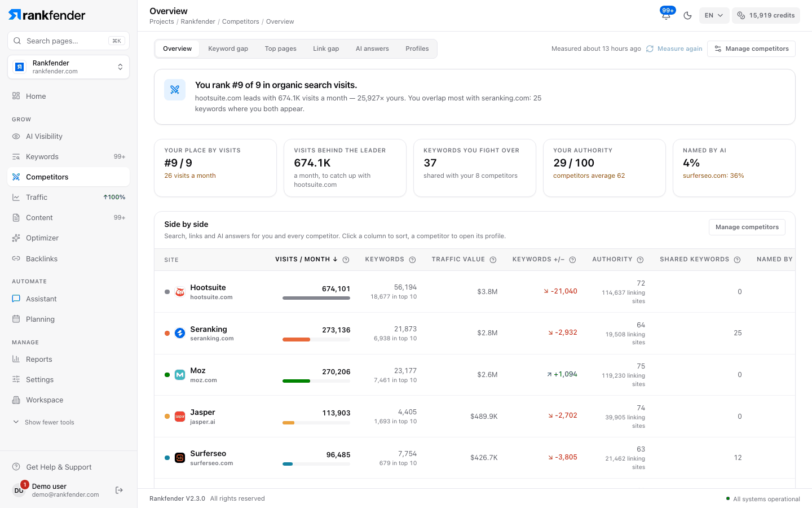This screenshot has height=508, width=812.
Task: Open Settings in sidebar
Action: (x=69, y=379)
